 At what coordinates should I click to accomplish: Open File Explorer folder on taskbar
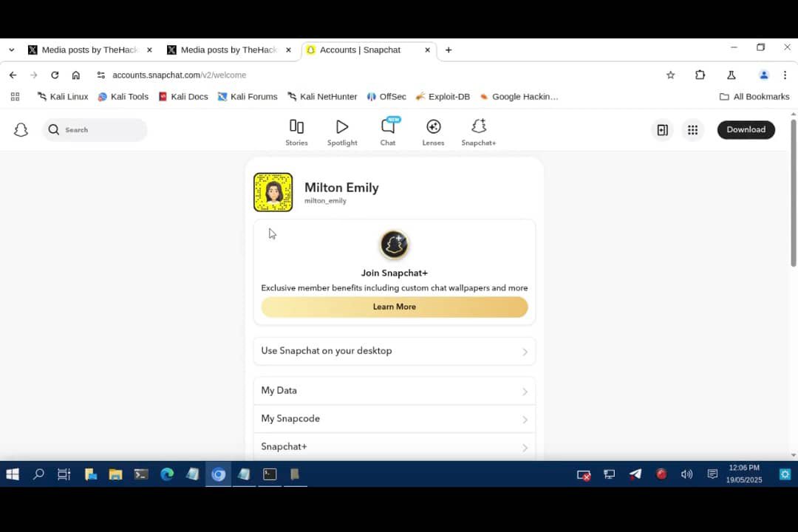115,474
